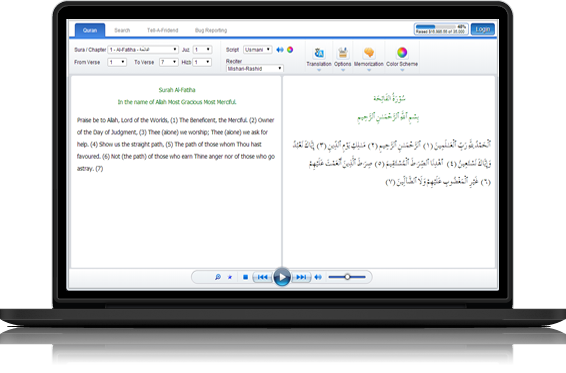Viewport: 566px width, 373px height.
Task: Open the Script Usmani dropdown
Action: [x=257, y=49]
